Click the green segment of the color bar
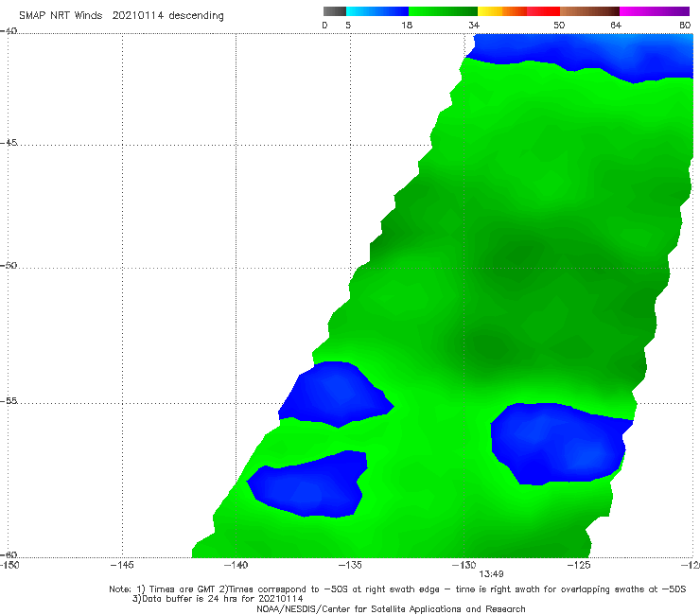The height and width of the screenshot is (615, 700). tap(443, 11)
